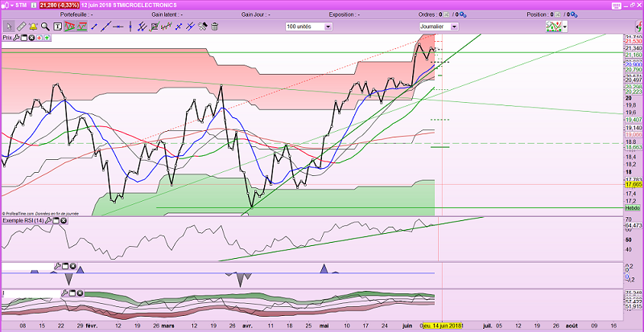Close the histogram indicator panel
Viewport: 644px width, 332px height.
(x=72, y=267)
